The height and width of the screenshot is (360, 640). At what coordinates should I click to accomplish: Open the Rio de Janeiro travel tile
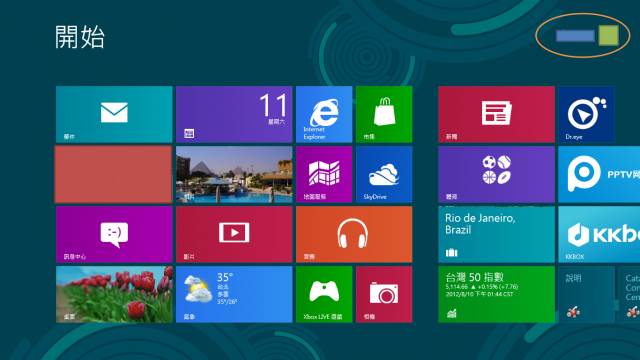tap(496, 234)
